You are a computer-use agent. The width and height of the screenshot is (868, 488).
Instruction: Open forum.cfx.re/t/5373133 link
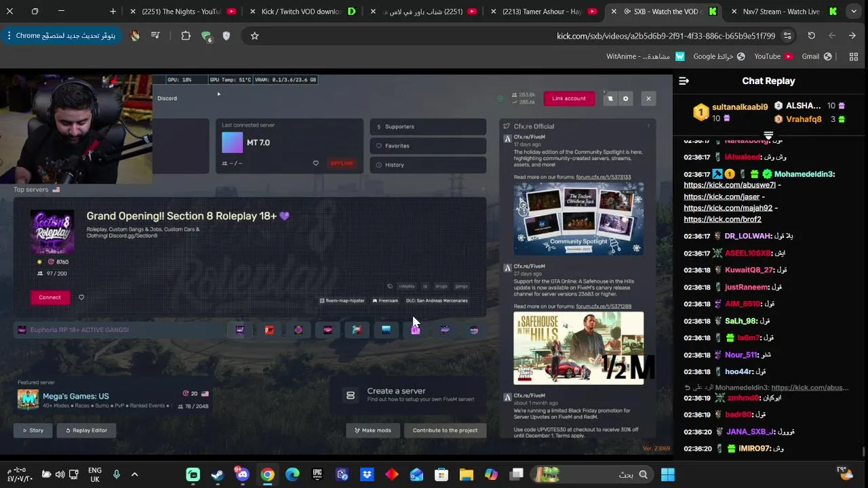pos(603,177)
